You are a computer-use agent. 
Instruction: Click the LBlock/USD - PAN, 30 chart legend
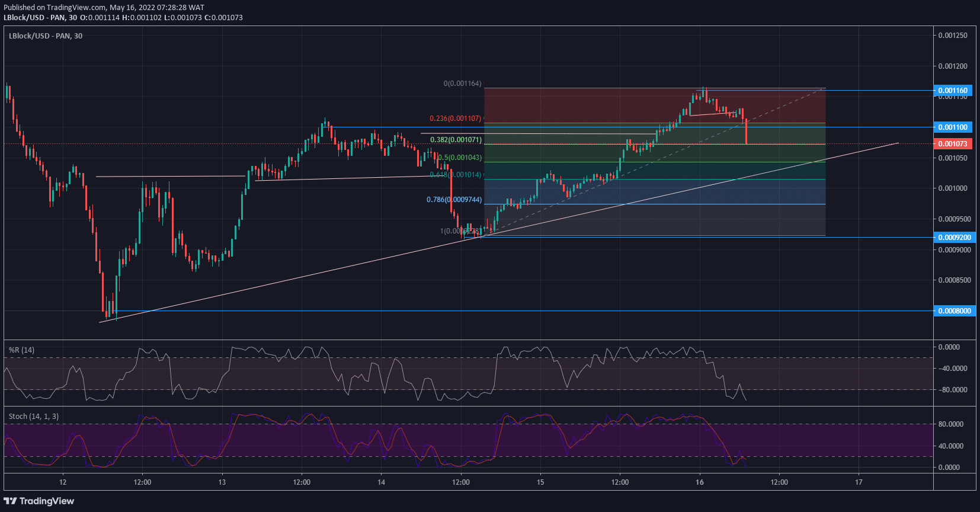46,36
